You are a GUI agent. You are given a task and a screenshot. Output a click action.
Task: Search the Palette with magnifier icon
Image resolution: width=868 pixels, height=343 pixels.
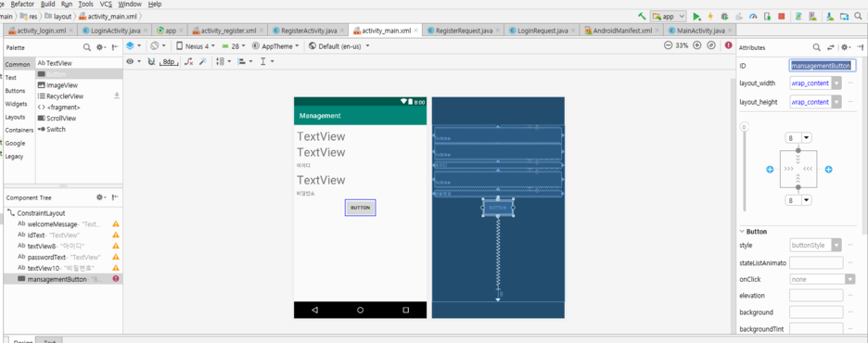[x=87, y=47]
